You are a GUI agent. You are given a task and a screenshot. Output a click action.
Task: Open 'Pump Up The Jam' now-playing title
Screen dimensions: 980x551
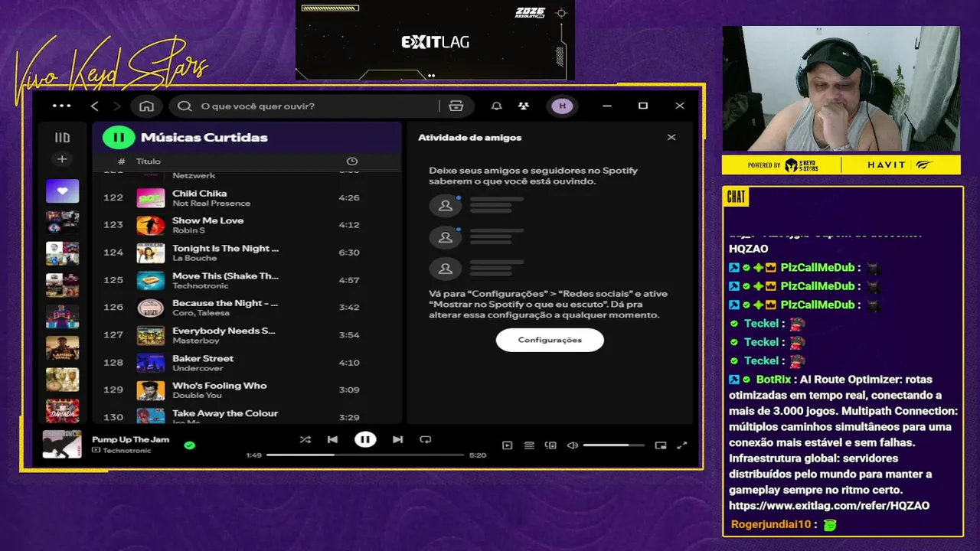pyautogui.click(x=131, y=440)
